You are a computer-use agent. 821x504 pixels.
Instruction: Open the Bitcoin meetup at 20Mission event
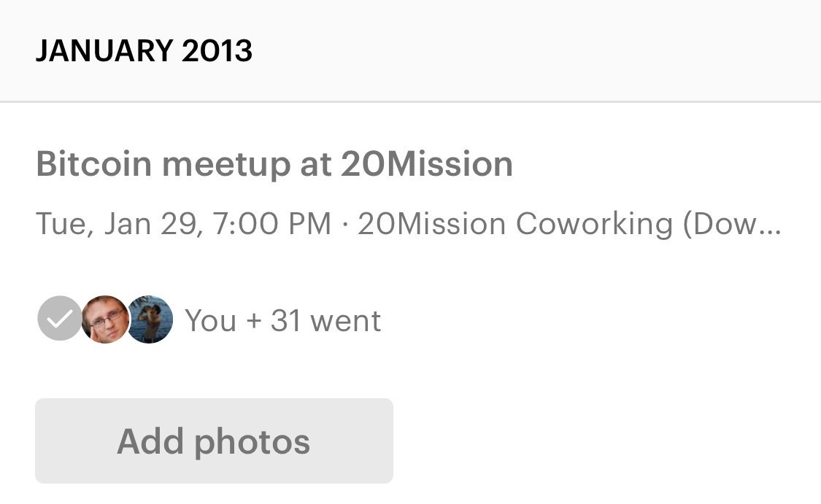[x=274, y=164]
